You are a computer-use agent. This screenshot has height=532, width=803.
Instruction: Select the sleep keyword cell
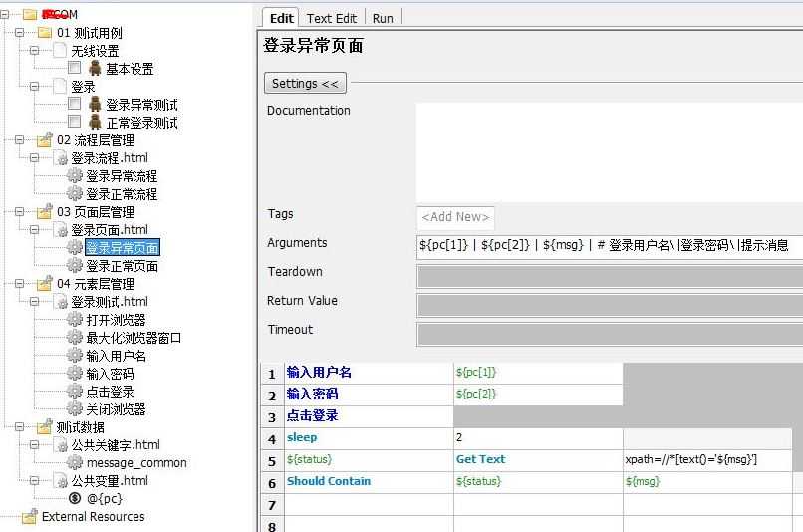click(x=369, y=438)
